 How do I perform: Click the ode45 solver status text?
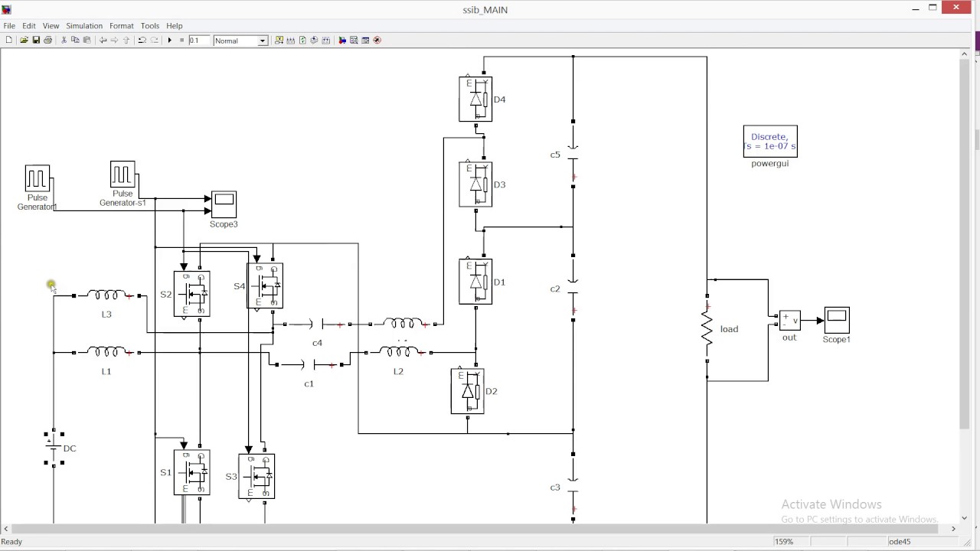tap(900, 542)
